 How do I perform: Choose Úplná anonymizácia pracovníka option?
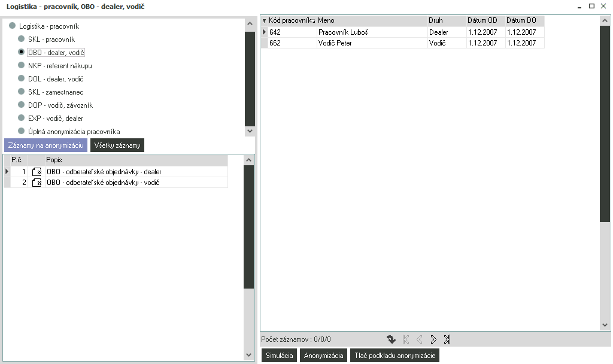(22, 132)
